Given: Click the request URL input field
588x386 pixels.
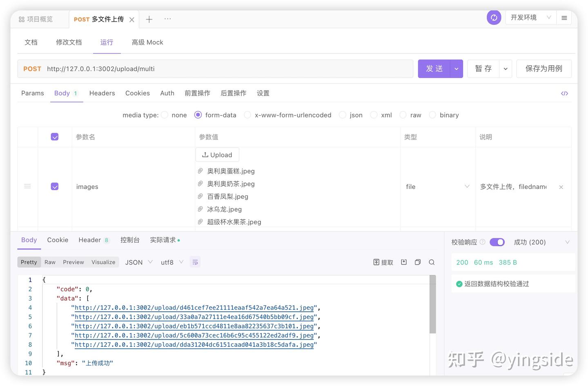Looking at the screenshot, I should [x=204, y=69].
